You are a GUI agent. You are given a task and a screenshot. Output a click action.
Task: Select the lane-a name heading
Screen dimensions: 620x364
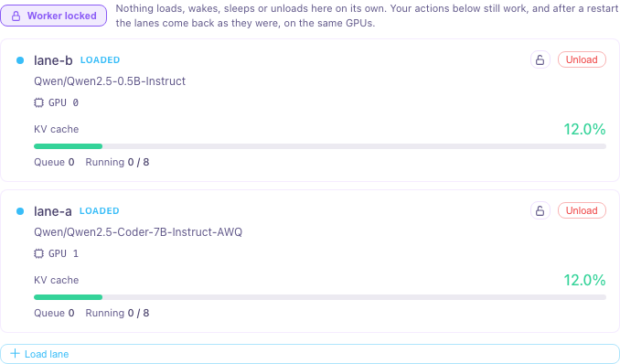pyautogui.click(x=53, y=211)
